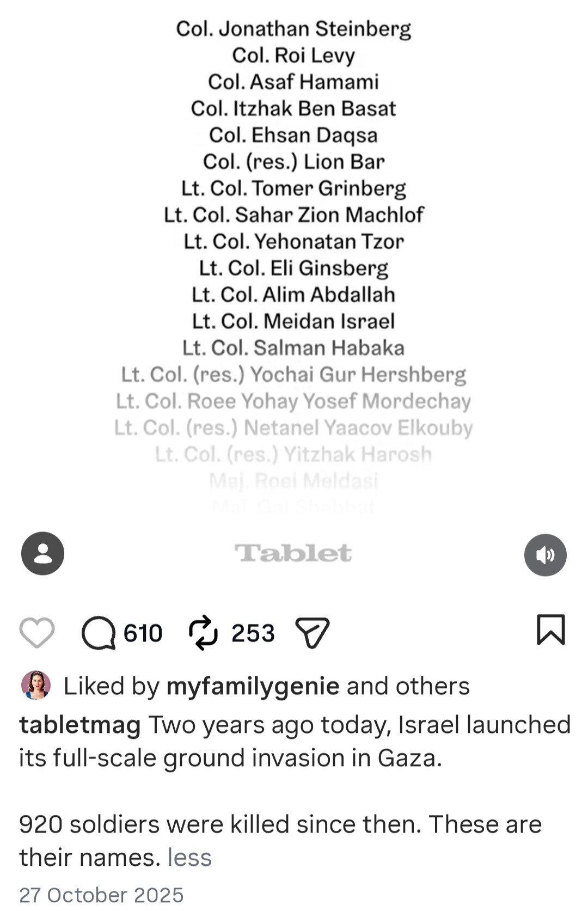The image size is (588, 911).
Task: View tagged accounts via person icon
Action: (42, 553)
